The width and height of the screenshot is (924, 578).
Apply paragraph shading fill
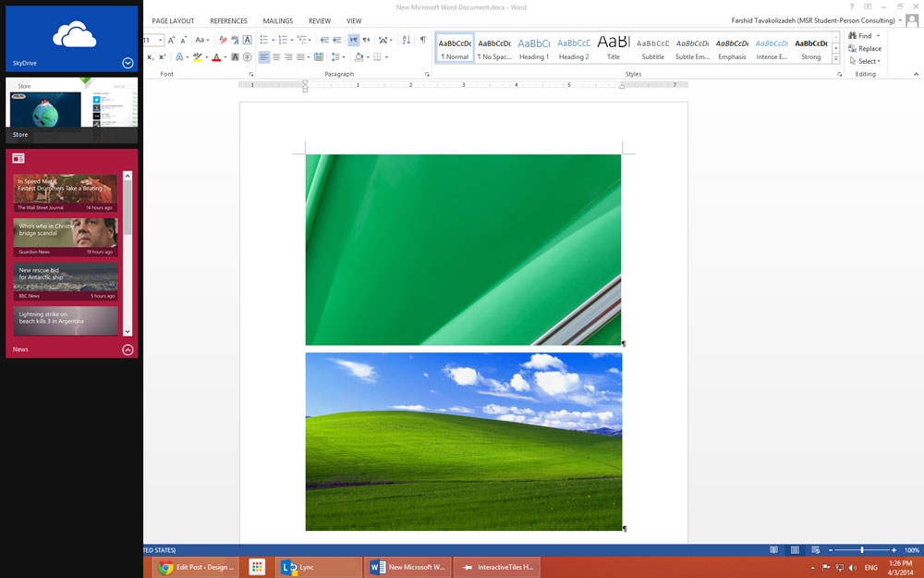tap(359, 57)
